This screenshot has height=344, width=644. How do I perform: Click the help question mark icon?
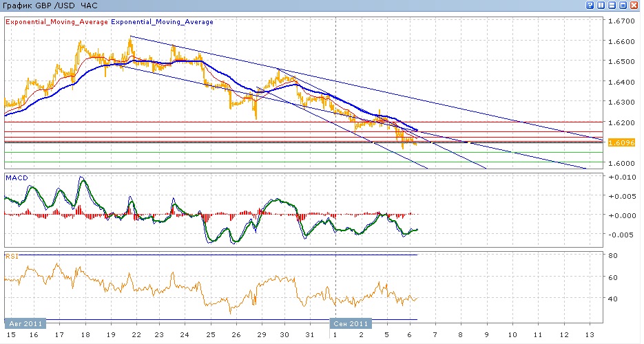point(590,6)
